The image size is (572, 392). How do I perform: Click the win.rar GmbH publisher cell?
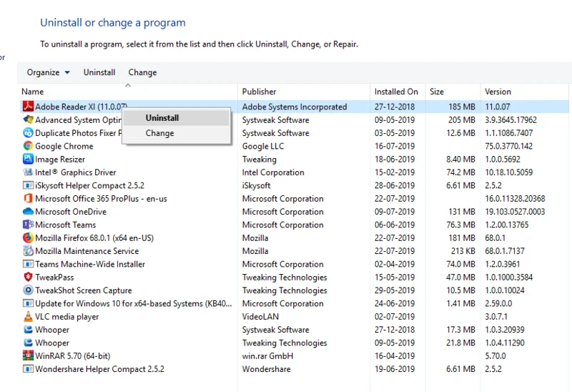[x=267, y=356]
